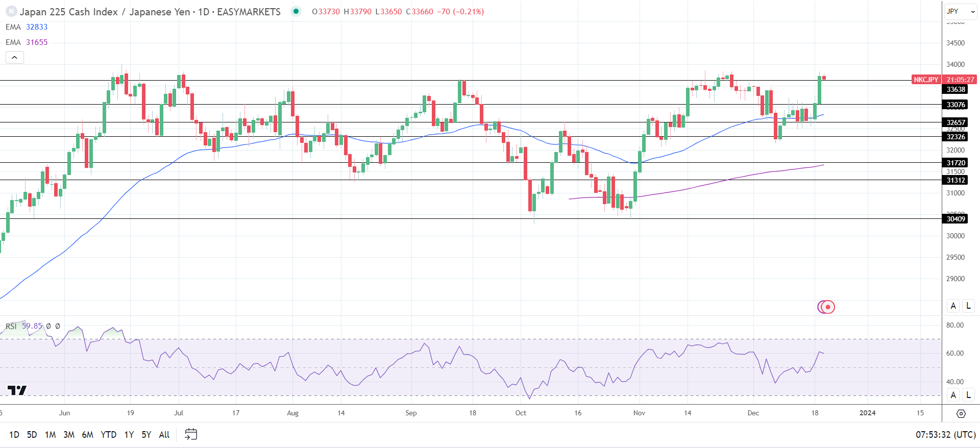The image size is (980, 448).
Task: Click the Nov date on time axis
Action: click(x=639, y=413)
